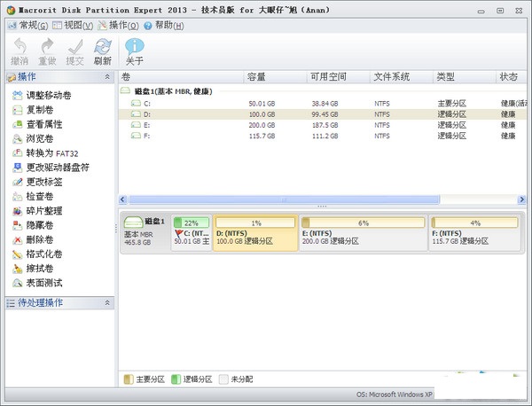Select the 磁盘1(基本 MBR, 健康) row
532x406 pixels.
[x=323, y=91]
